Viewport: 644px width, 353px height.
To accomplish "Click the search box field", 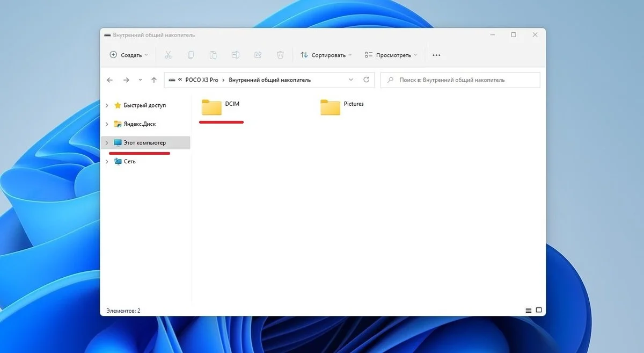I will [460, 80].
